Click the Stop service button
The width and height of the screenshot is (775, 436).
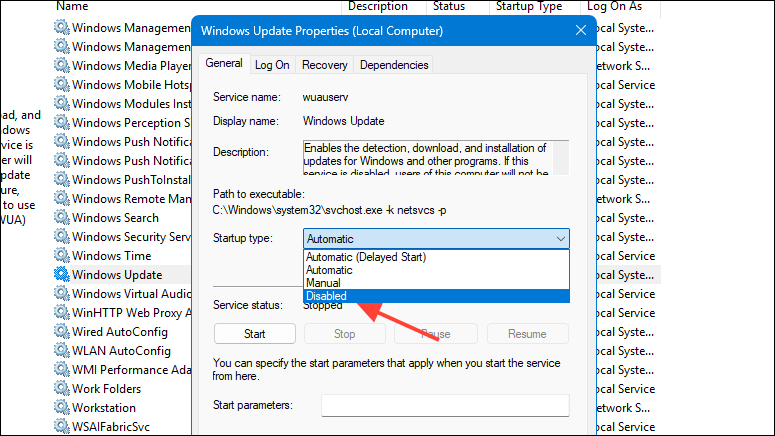pos(344,334)
